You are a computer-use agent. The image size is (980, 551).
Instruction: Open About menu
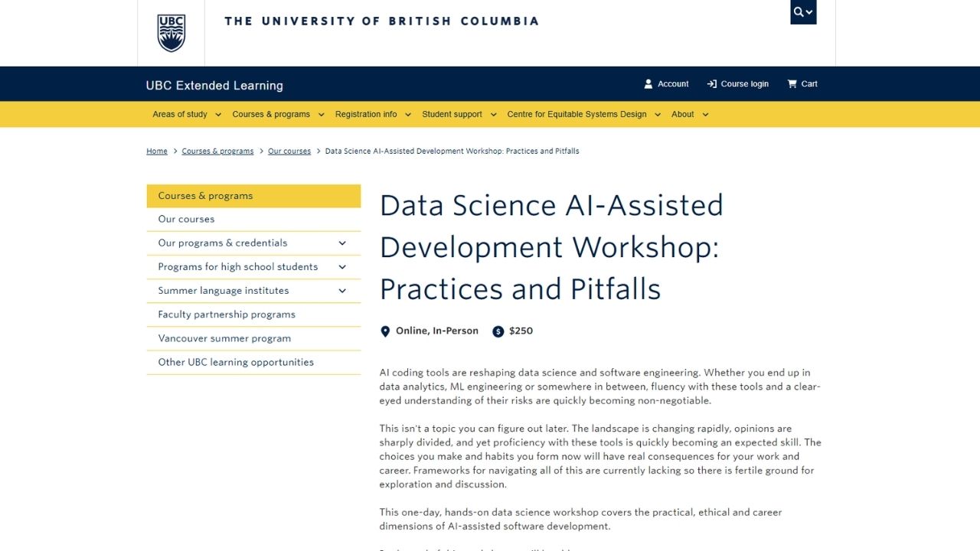(x=682, y=115)
